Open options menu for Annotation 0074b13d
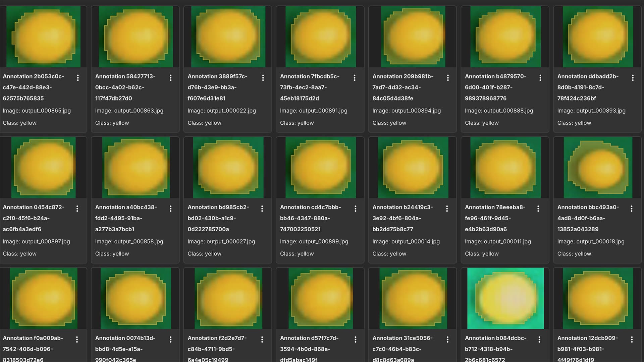The width and height of the screenshot is (644, 362). tap(170, 340)
